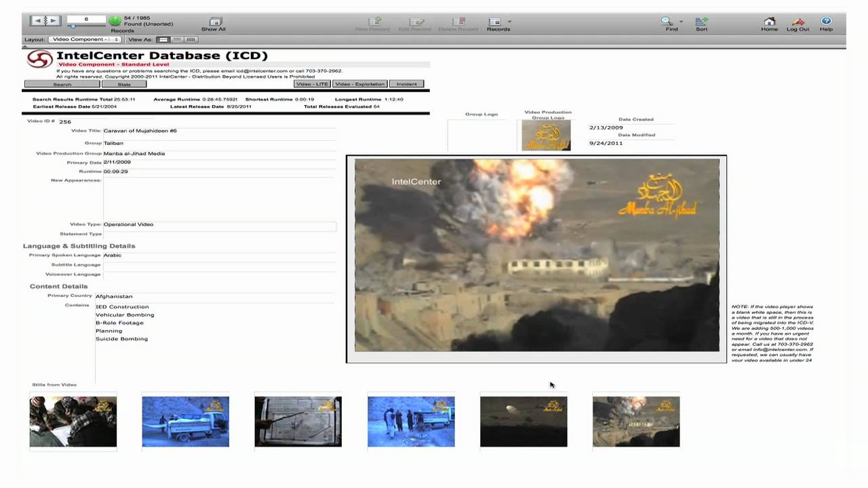
Task: Adjust the record number slider
Action: click(73, 26)
